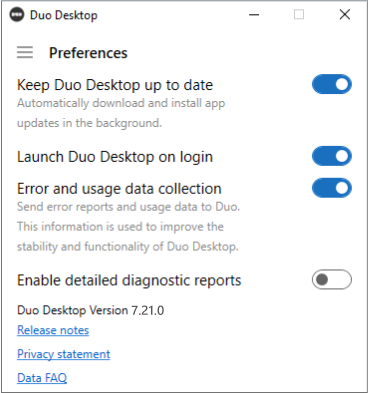Close the Duo Desktop window
This screenshot has height=393, width=368.
point(345,15)
